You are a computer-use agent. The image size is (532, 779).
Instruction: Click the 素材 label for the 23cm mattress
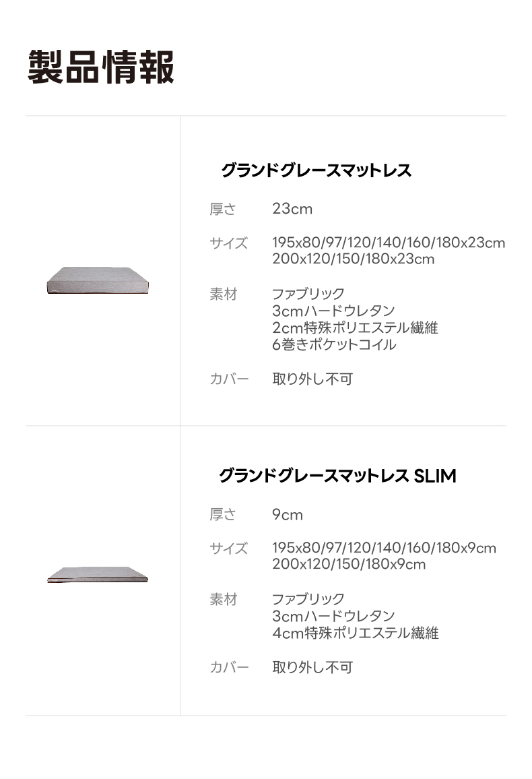224,294
